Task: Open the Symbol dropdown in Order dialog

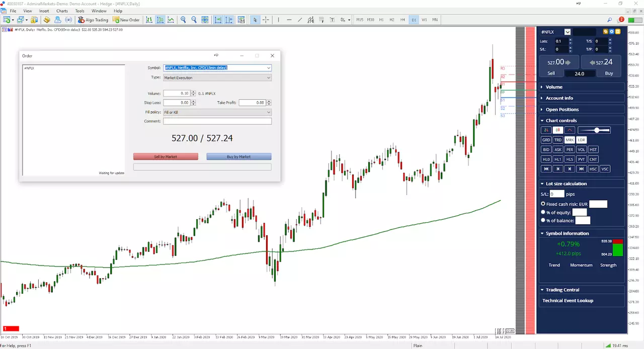Action: click(x=269, y=68)
